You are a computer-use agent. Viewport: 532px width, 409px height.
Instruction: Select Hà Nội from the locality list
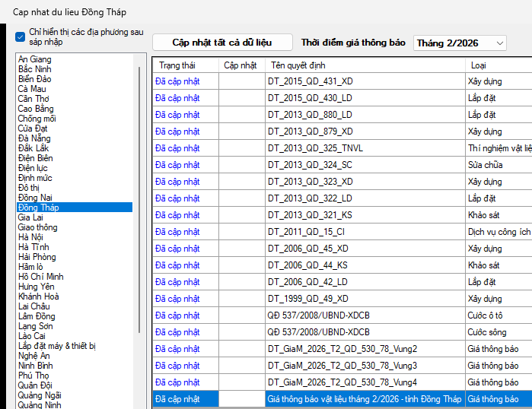tap(33, 237)
